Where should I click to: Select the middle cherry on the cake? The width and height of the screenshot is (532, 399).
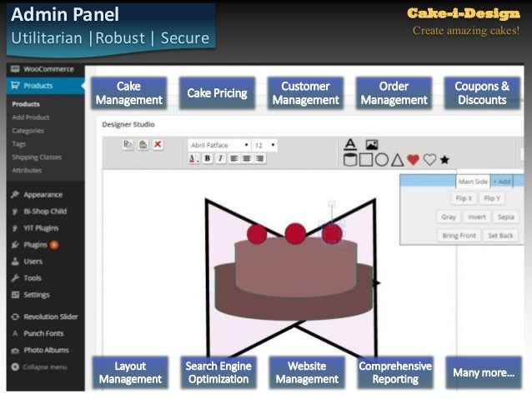click(x=295, y=233)
